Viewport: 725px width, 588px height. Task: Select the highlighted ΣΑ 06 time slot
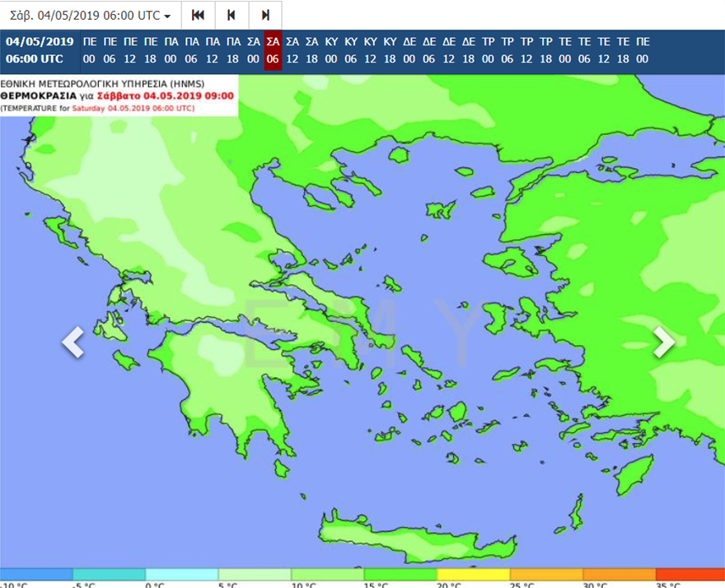tap(273, 50)
